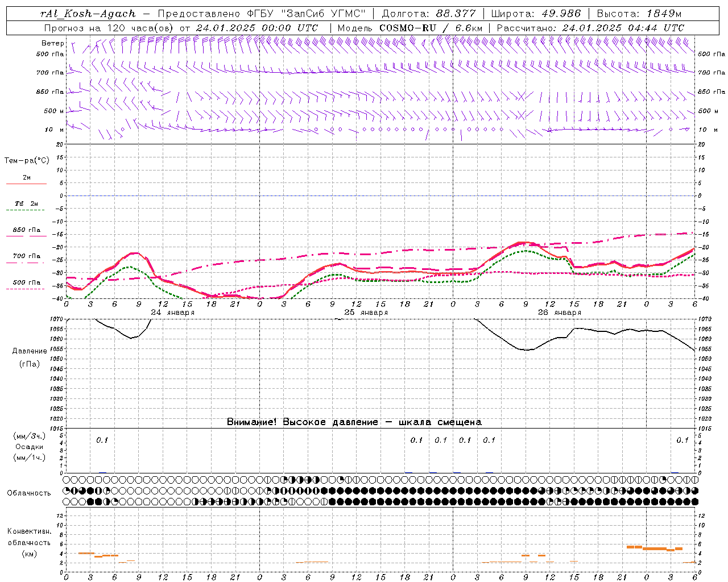Click the latitude value Широта: 49.986
The image size is (728, 582).
point(536,14)
